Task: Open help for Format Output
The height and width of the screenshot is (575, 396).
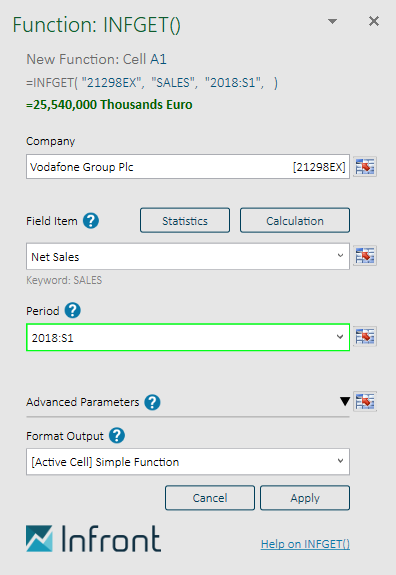Action: point(117,436)
